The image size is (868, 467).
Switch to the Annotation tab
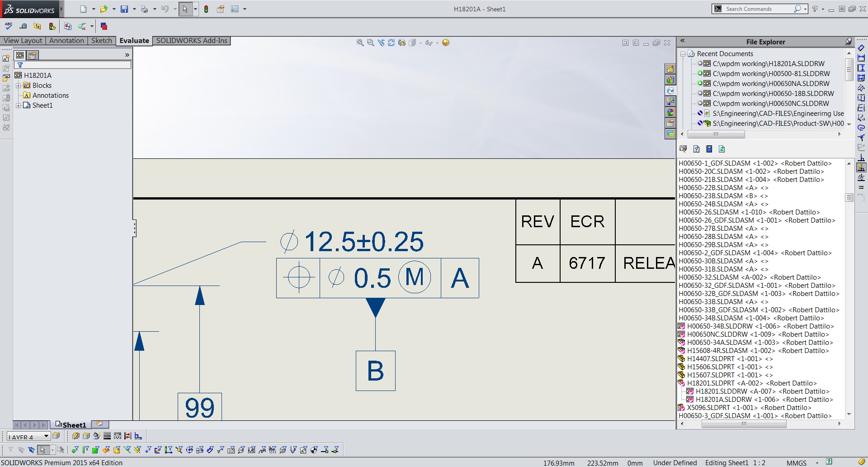pos(66,41)
